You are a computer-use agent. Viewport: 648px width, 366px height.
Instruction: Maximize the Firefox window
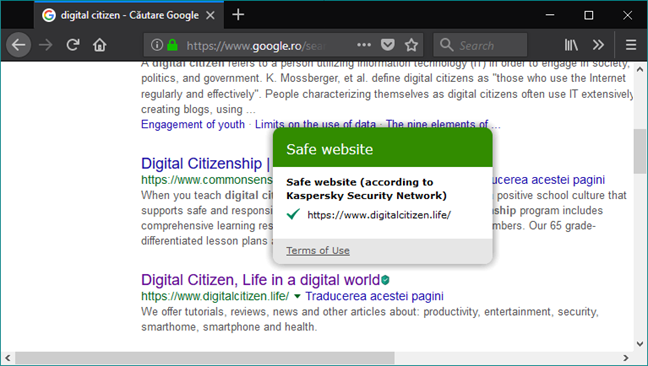[588, 15]
